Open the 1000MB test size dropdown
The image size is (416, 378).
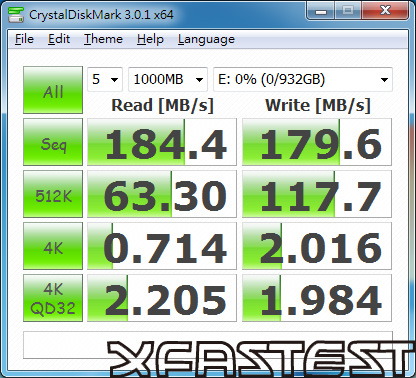[168, 79]
